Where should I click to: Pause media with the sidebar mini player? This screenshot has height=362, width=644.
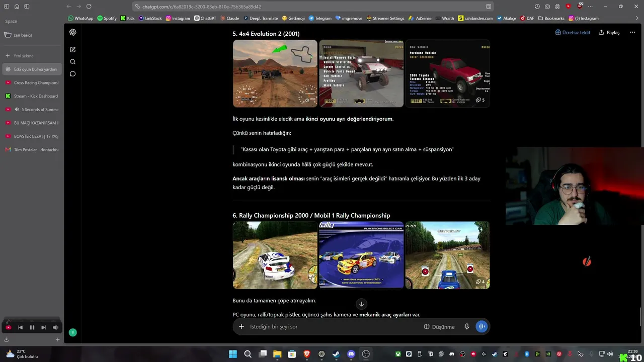(32, 327)
